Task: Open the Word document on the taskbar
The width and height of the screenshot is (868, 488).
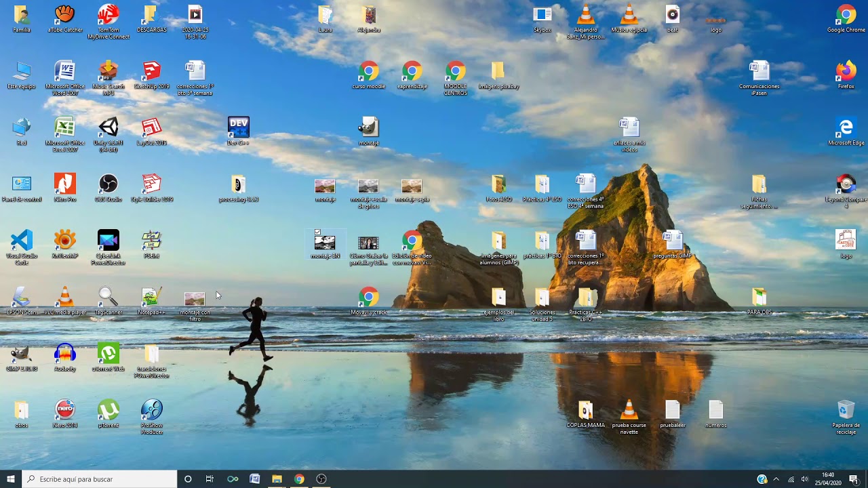Action: tap(254, 479)
